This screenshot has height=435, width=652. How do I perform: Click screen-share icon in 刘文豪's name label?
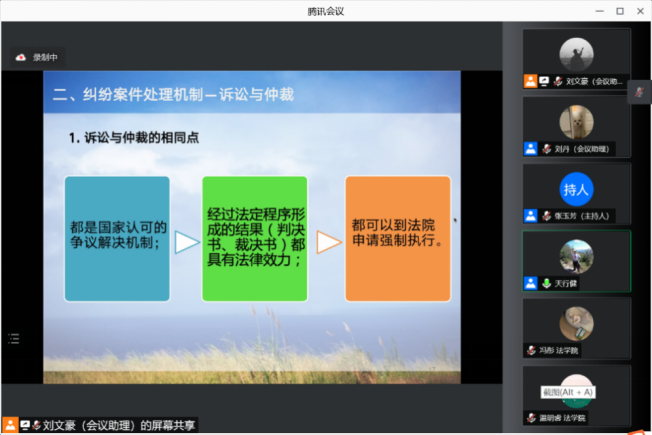pyautogui.click(x=543, y=81)
